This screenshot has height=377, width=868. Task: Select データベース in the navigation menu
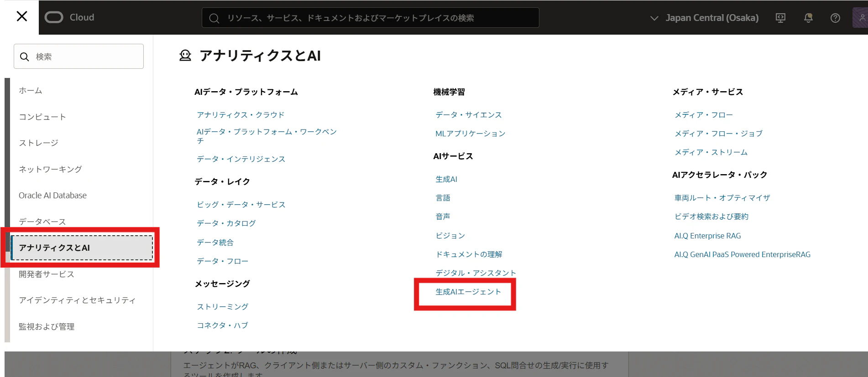click(42, 222)
